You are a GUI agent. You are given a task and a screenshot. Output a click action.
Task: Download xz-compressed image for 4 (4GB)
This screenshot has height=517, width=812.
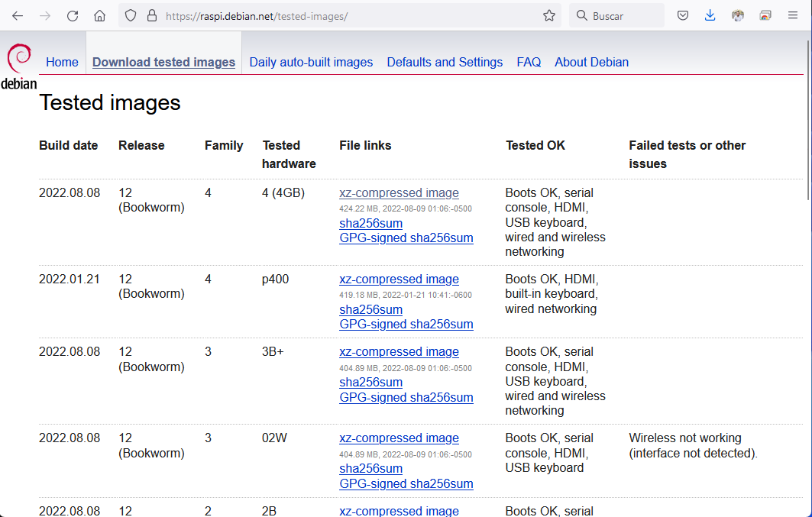[399, 193]
